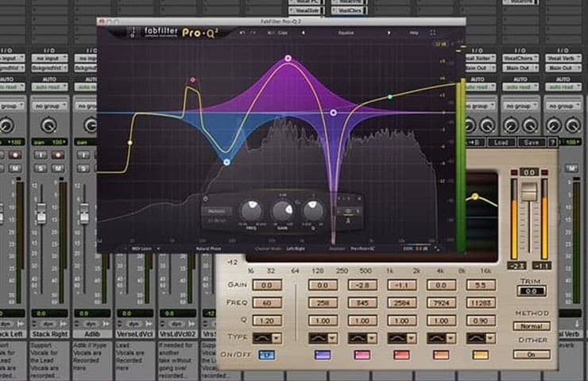Toggle the pink band On/Off button
This screenshot has height=381, width=588.
tap(362, 355)
